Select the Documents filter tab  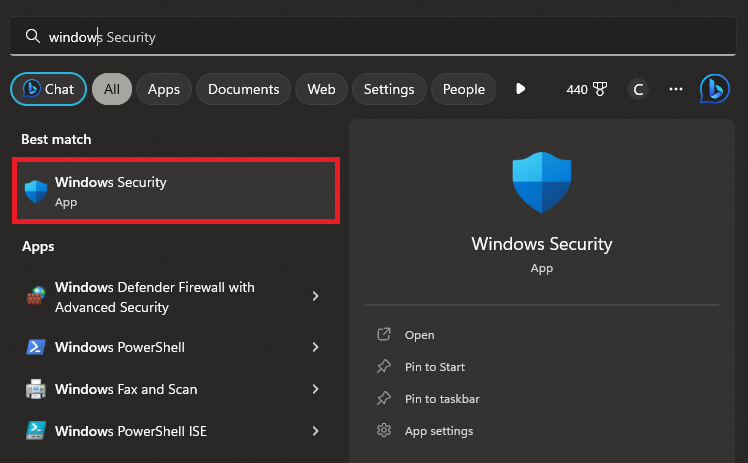pyautogui.click(x=244, y=89)
